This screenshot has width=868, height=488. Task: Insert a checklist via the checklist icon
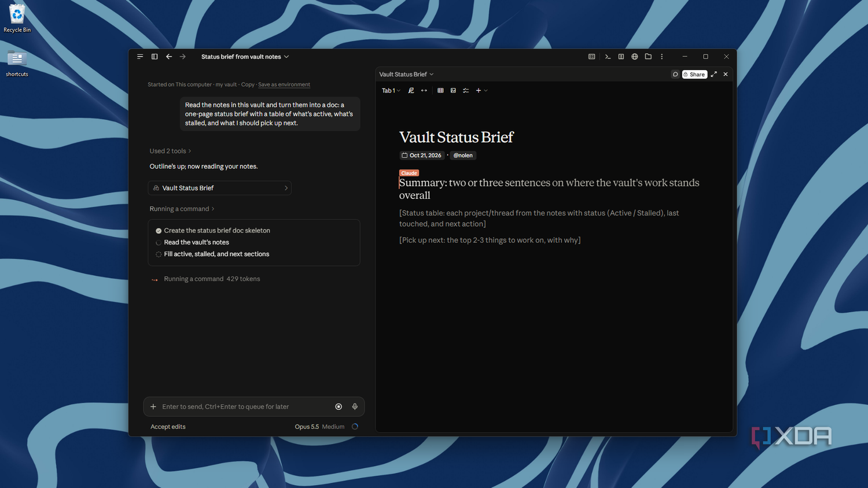466,90
